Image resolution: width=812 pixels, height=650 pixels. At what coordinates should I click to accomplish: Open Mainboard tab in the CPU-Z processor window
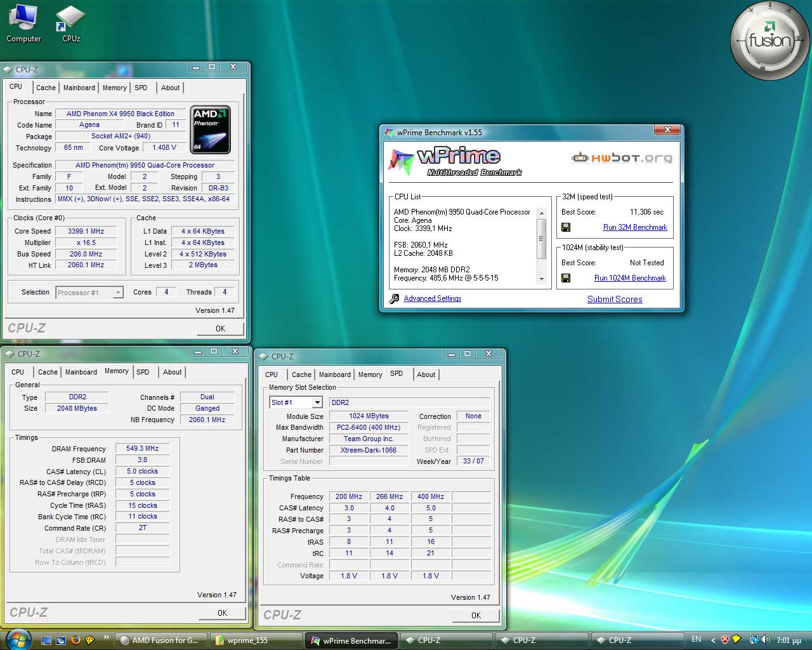coord(79,88)
